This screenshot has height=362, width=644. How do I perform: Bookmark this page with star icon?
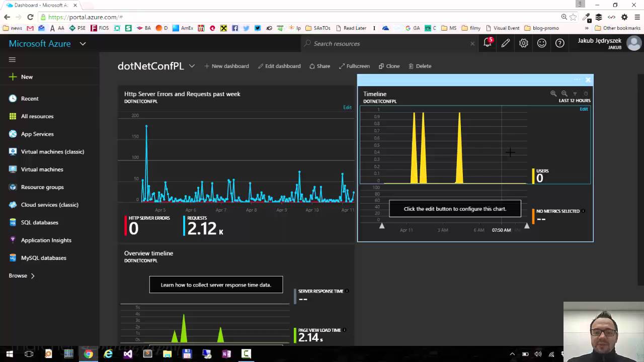(x=573, y=17)
